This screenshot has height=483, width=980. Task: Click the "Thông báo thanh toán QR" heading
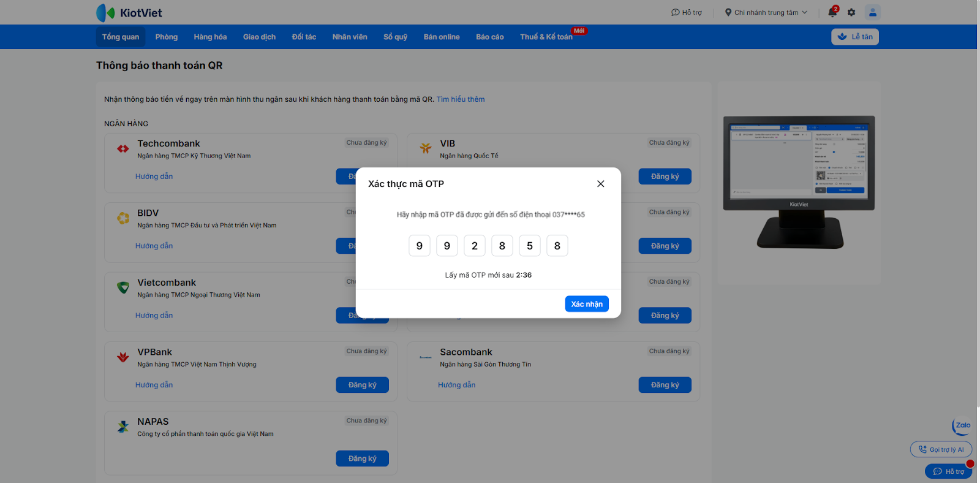[x=159, y=66]
